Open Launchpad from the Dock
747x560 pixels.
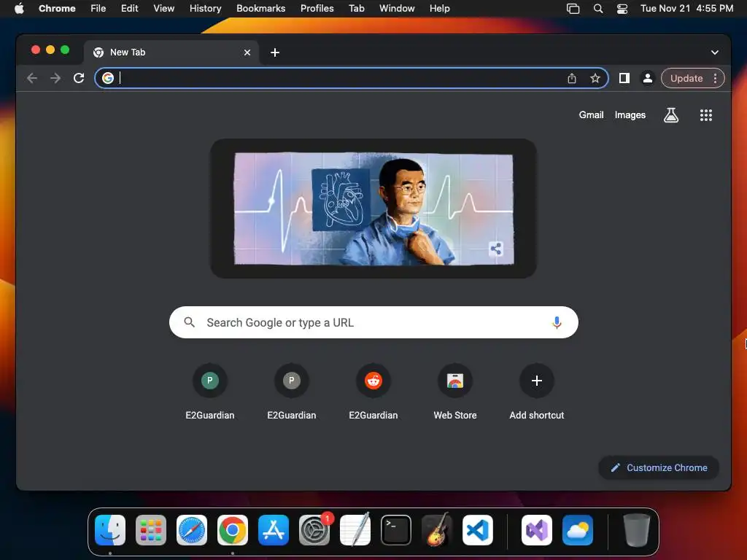click(151, 529)
